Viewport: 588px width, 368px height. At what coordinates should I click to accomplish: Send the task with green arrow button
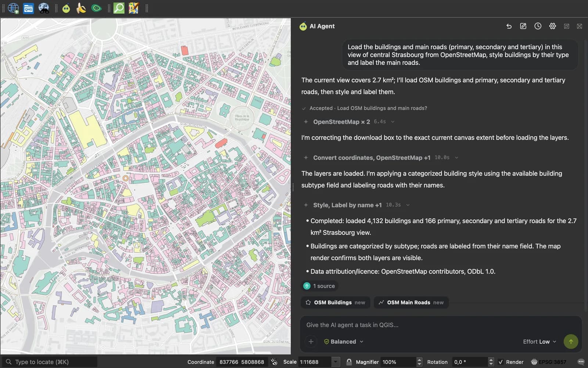[x=571, y=342]
